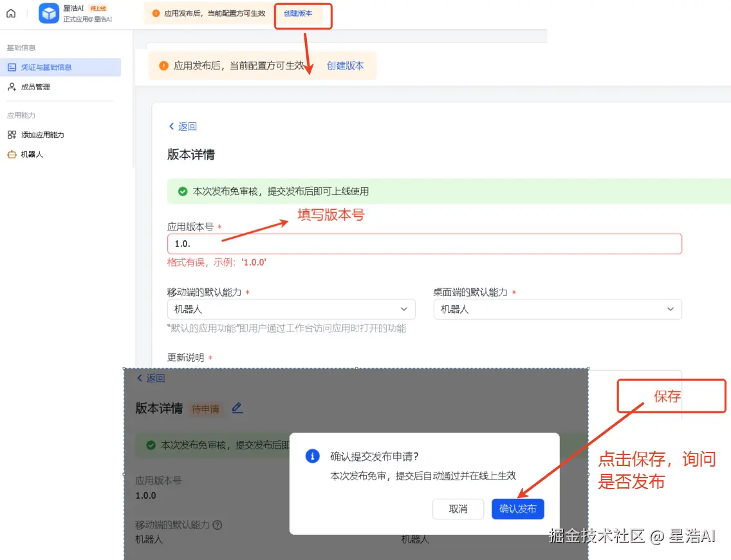The image size is (731, 560).
Task: Click the orange warning icon in enlarged banner
Action: [163, 66]
